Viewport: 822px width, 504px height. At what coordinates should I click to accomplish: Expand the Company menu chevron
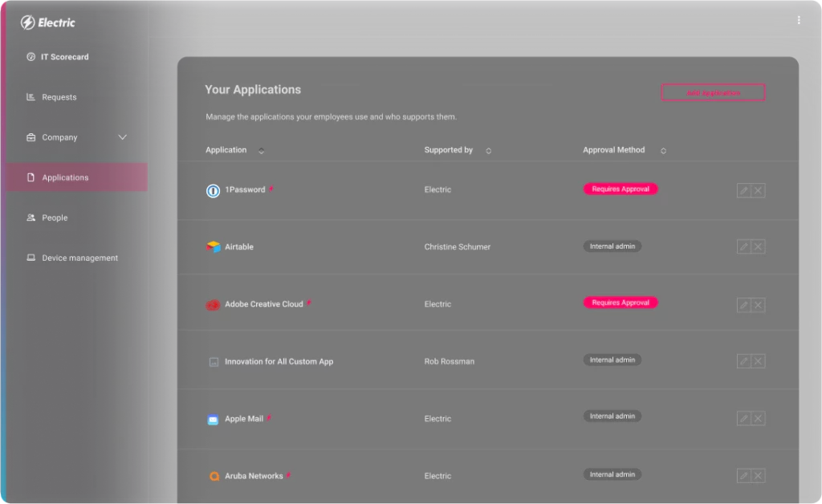[x=123, y=137]
